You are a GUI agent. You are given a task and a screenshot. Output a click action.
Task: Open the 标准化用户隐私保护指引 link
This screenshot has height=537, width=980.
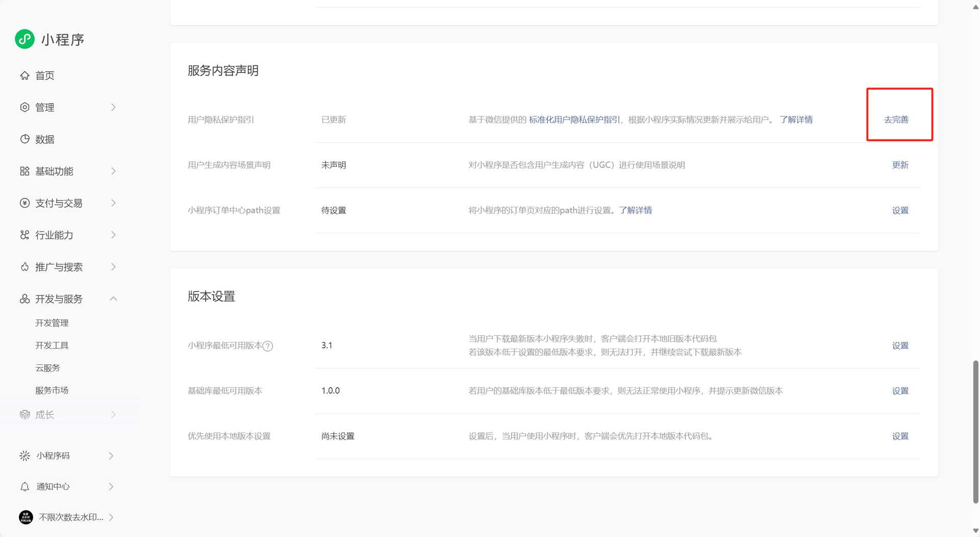point(574,119)
